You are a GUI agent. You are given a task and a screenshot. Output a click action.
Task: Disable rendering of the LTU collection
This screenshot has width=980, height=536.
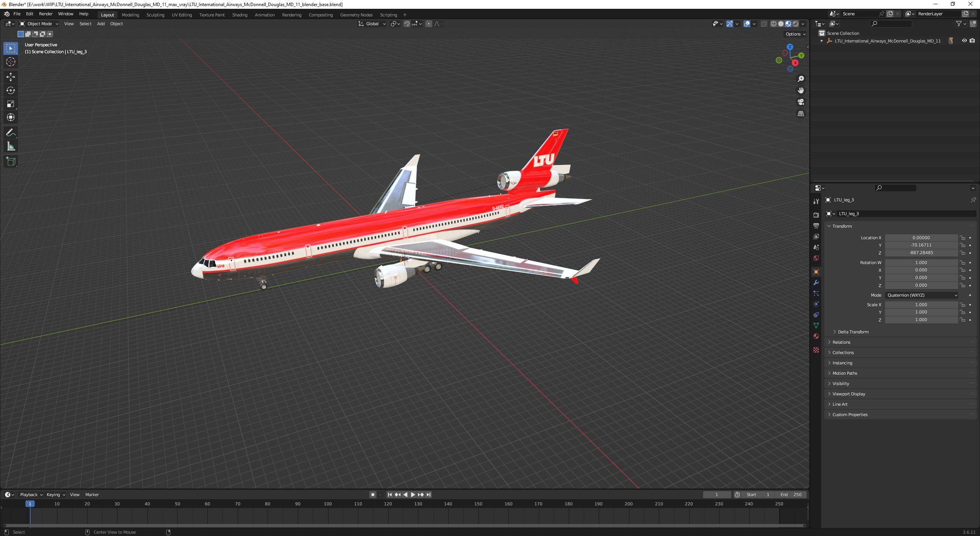(972, 41)
